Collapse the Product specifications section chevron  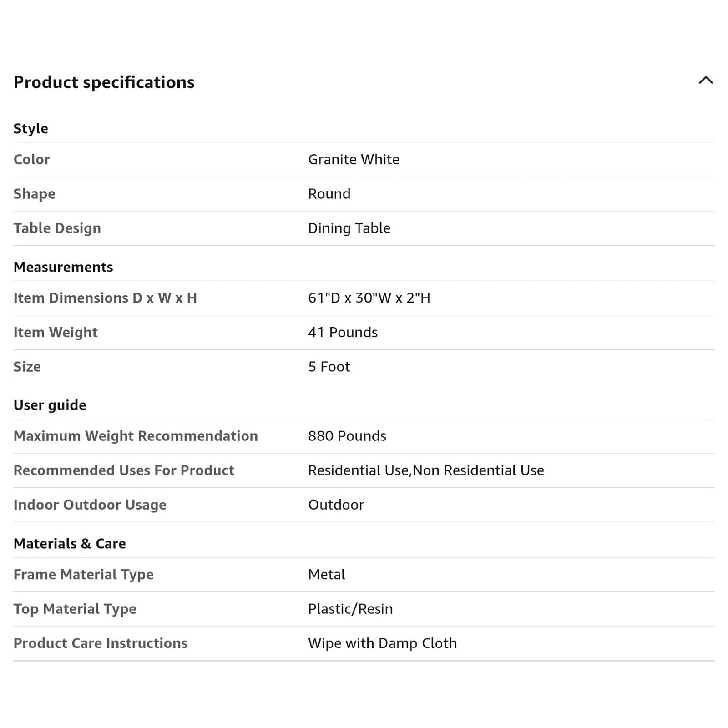tap(705, 81)
